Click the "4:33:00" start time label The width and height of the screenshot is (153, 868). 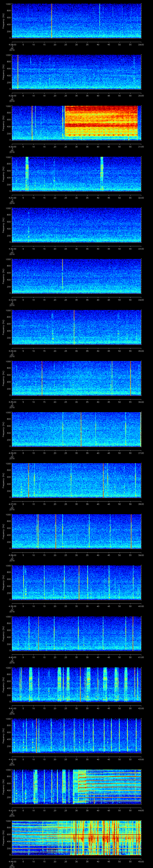click(12, 300)
